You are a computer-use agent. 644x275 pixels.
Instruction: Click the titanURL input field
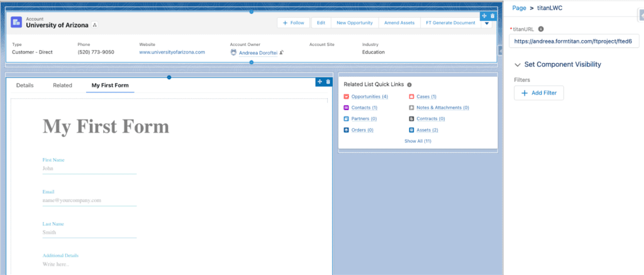point(574,41)
